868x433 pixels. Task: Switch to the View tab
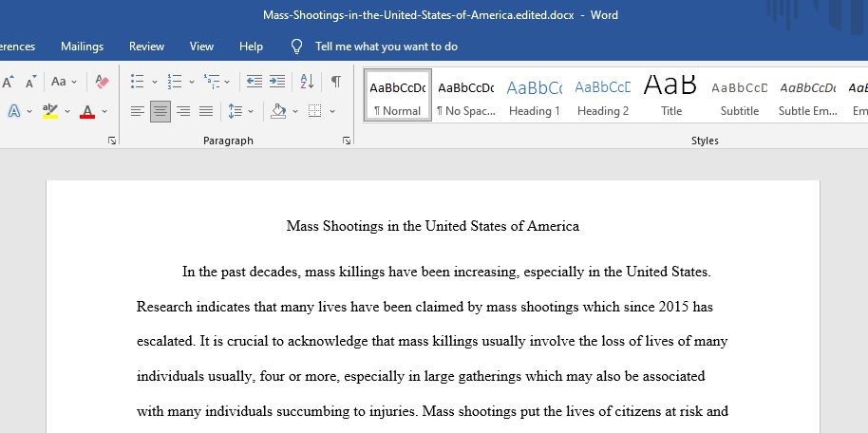click(x=201, y=47)
